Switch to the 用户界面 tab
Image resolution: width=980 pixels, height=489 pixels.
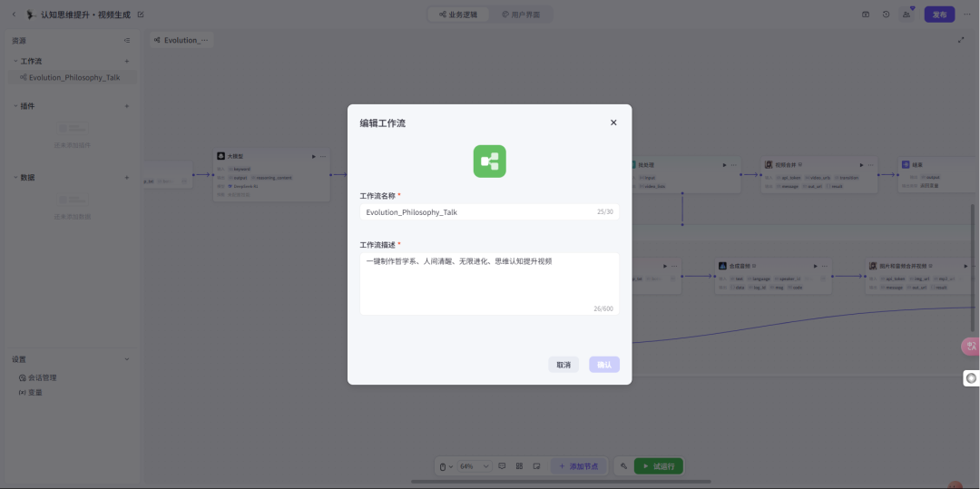(x=521, y=15)
